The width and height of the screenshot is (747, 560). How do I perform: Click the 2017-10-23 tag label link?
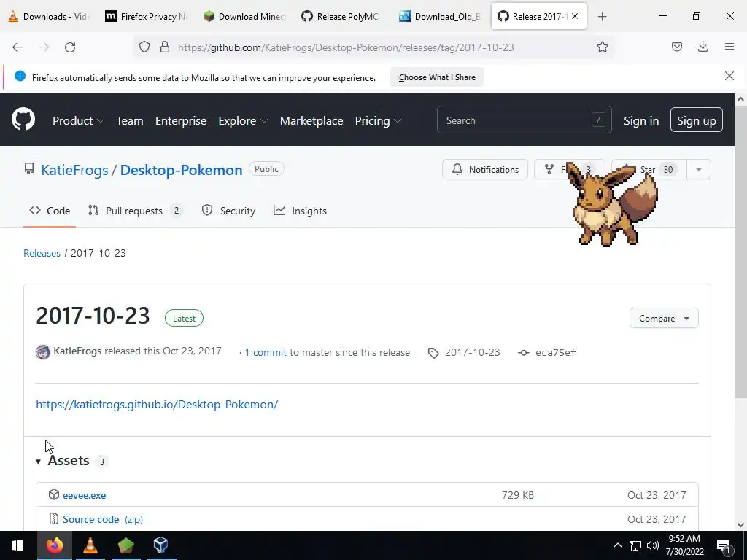pos(472,352)
